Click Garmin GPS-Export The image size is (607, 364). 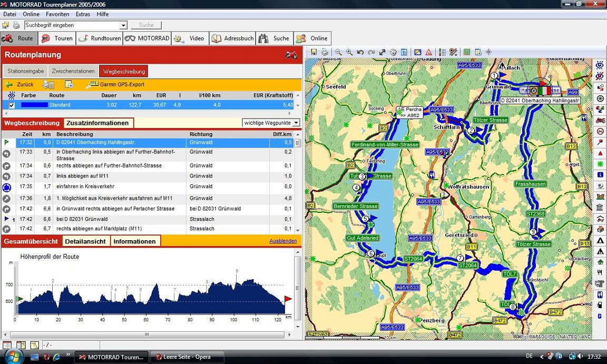(x=116, y=84)
